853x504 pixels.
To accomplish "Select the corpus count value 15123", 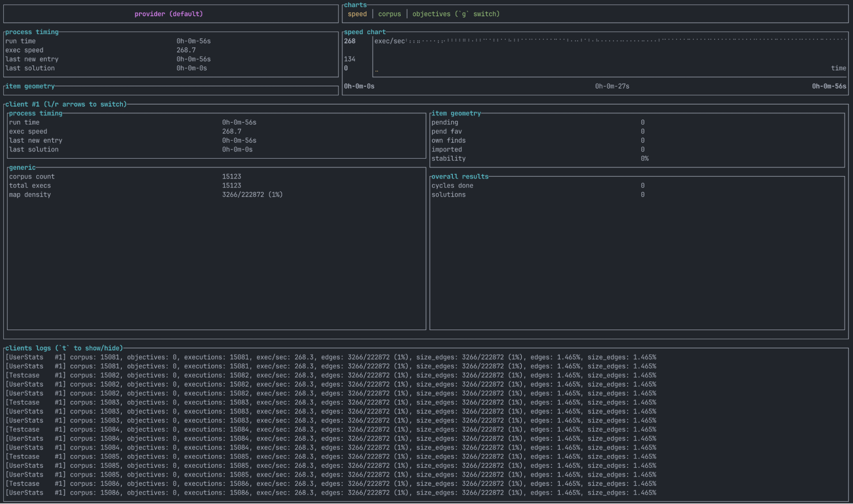I will click(x=231, y=177).
